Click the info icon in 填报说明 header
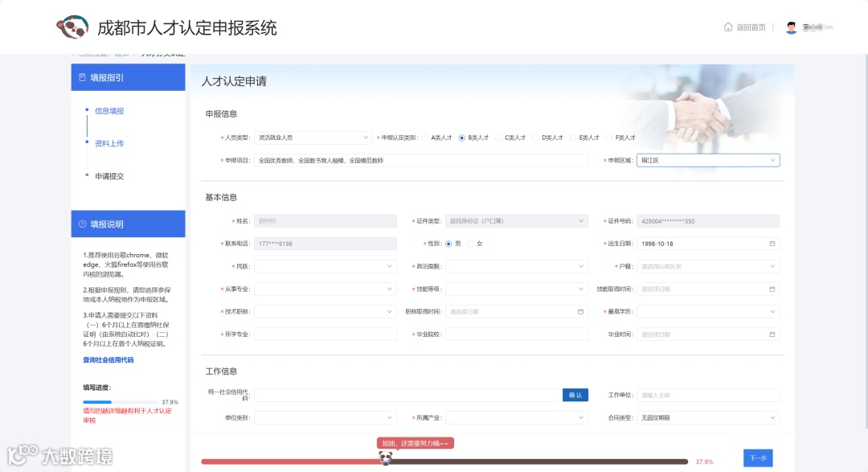The image size is (868, 472). click(x=83, y=224)
